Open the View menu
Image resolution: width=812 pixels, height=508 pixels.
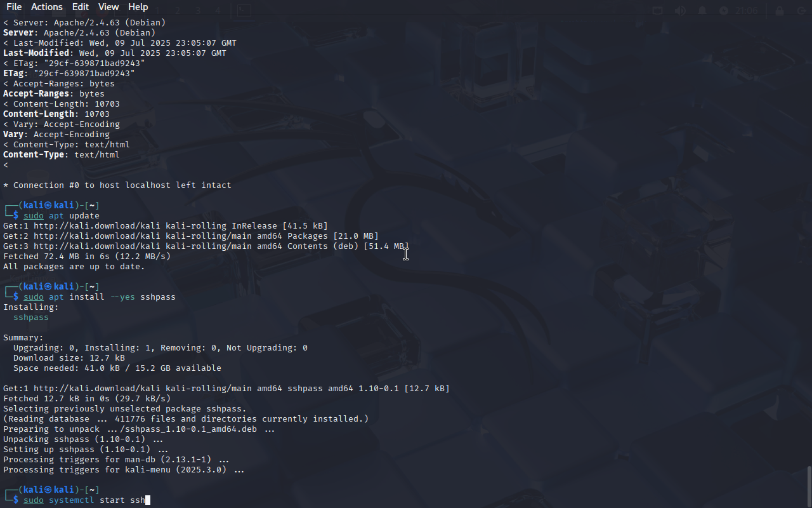click(108, 7)
